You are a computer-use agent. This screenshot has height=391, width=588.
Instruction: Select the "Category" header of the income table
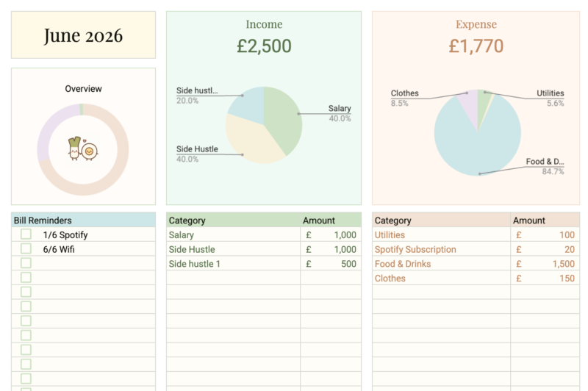click(187, 220)
